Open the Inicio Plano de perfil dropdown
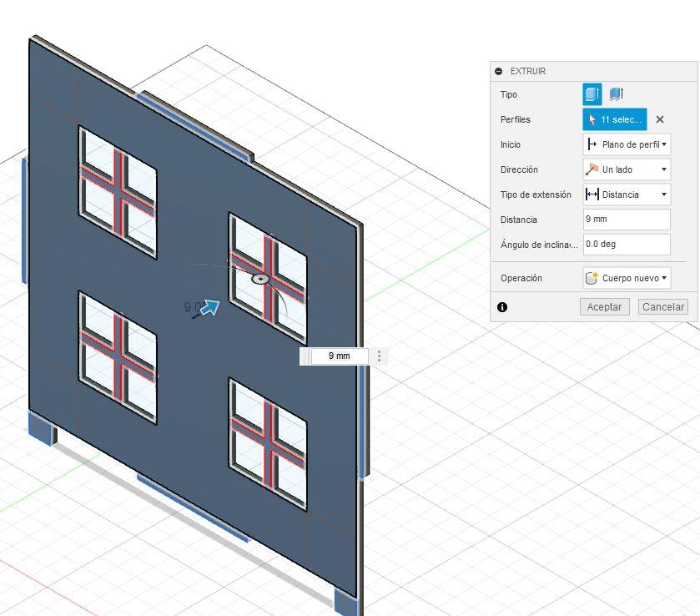 pos(627,144)
